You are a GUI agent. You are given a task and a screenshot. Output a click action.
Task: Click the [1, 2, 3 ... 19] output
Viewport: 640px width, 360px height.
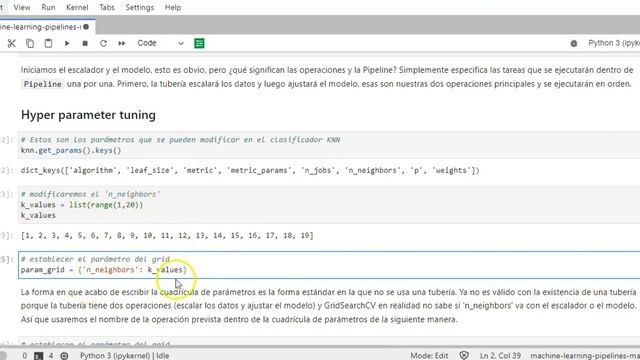pyautogui.click(x=167, y=236)
